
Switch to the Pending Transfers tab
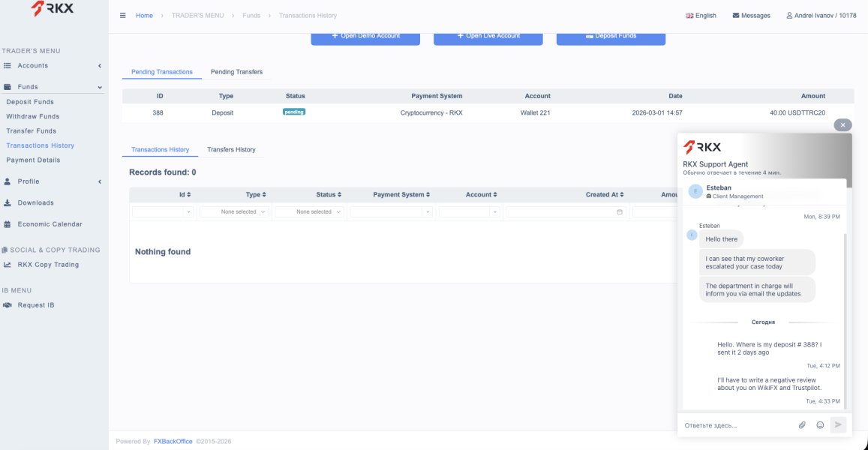coord(236,72)
